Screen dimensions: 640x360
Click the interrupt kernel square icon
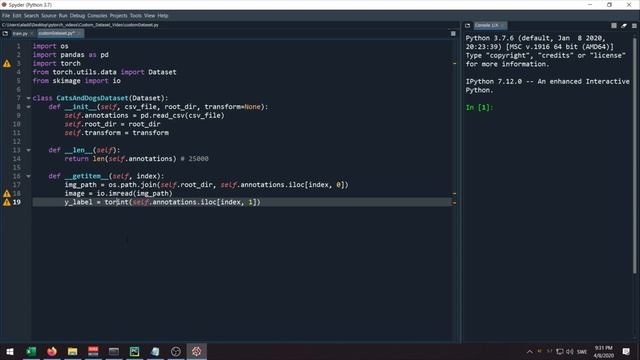coord(614,25)
